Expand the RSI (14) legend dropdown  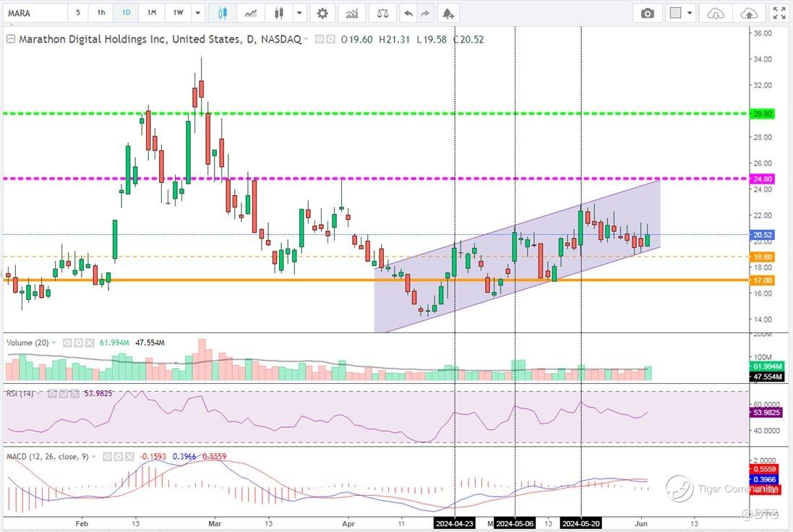(x=40, y=394)
